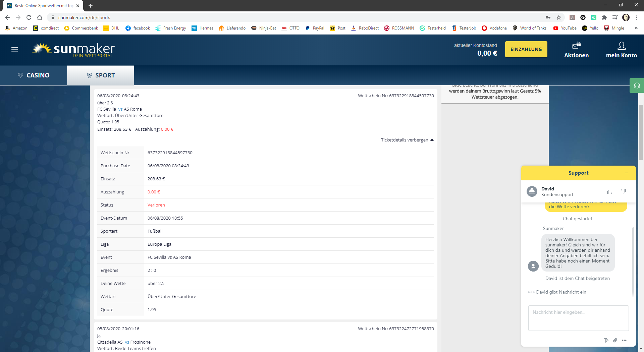Click the Quote value 1.95 in table
This screenshot has width=644, height=352.
tap(152, 310)
